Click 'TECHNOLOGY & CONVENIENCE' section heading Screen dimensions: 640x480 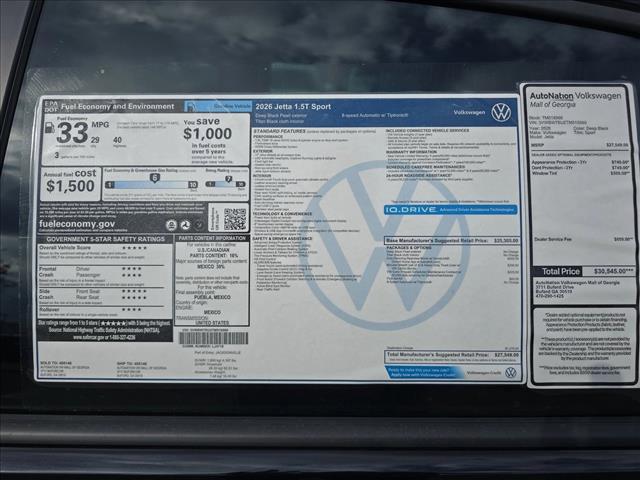(x=282, y=214)
